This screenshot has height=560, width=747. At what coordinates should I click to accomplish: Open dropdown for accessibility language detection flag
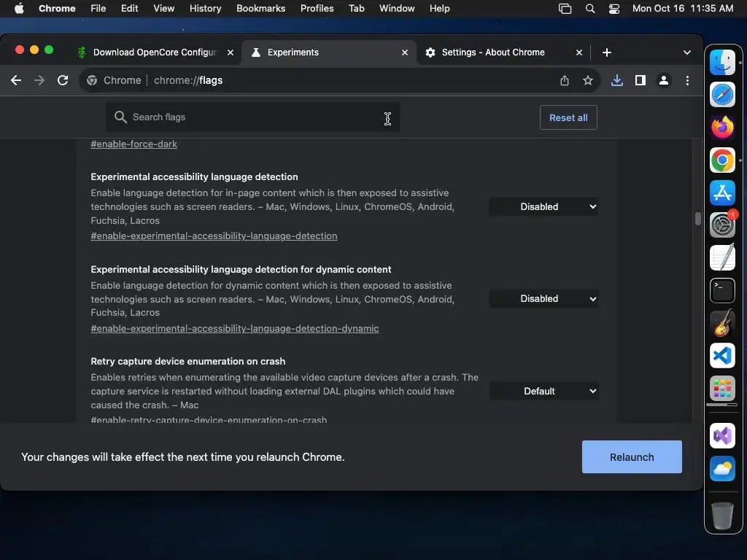(x=543, y=206)
